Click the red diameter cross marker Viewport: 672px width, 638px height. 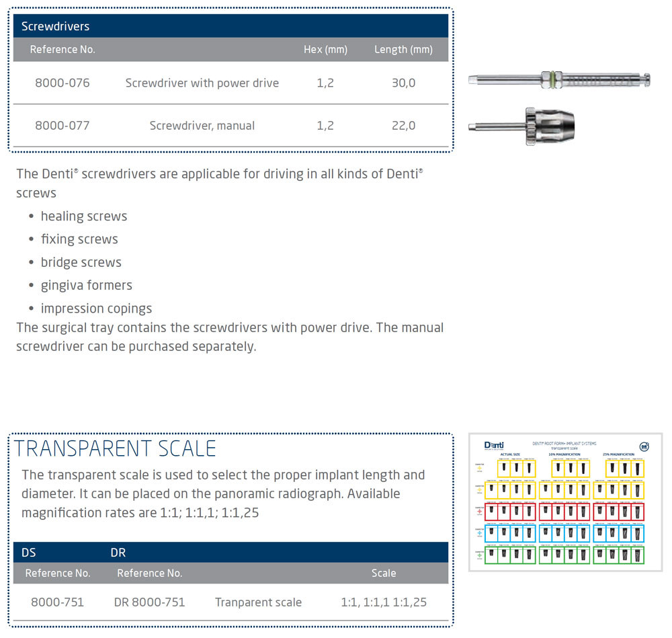click(x=479, y=512)
